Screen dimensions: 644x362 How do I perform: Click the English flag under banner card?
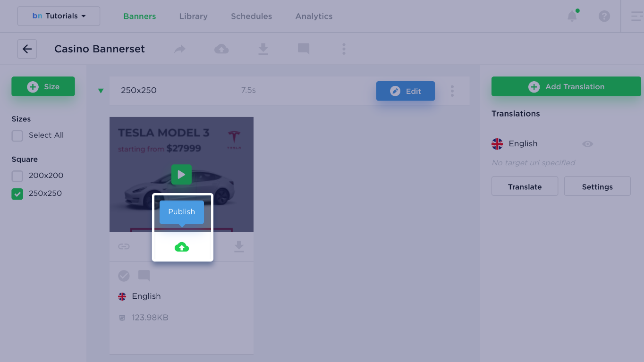[x=122, y=296]
